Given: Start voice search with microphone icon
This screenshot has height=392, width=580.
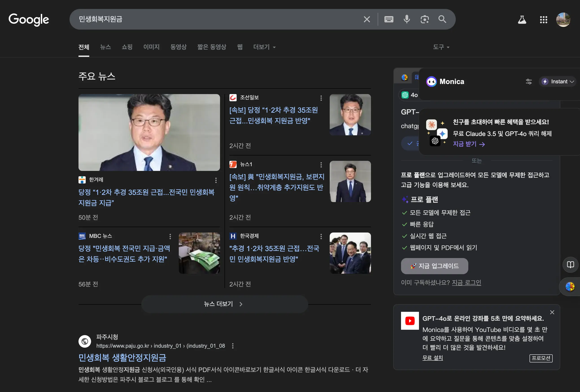Looking at the screenshot, I should (x=407, y=19).
